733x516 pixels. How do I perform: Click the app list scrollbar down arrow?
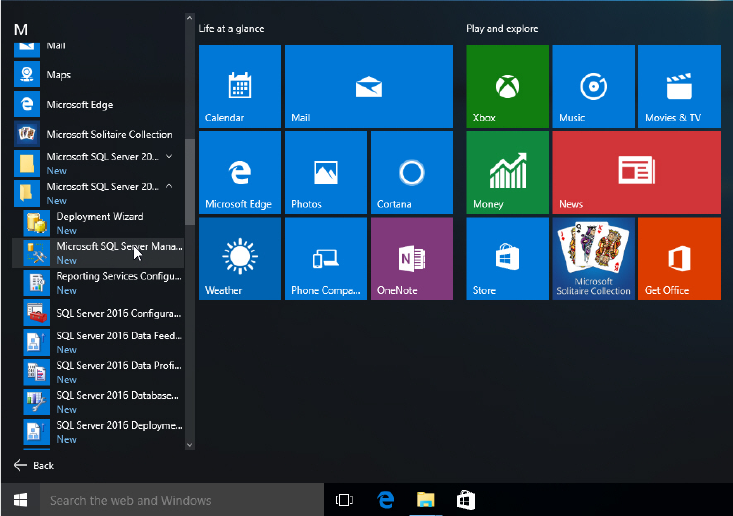click(190, 443)
